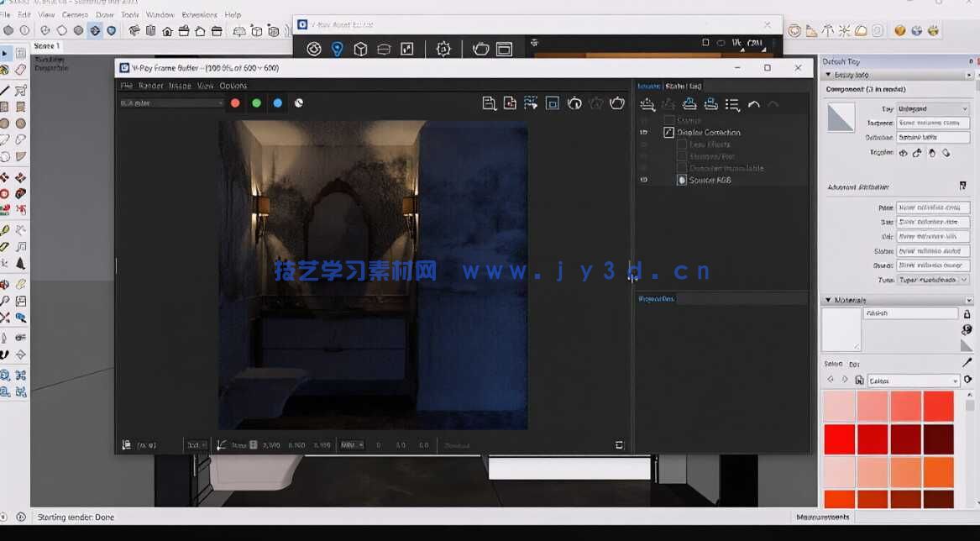980x541 pixels.
Task: Start a render with the teapot icon
Action: tap(480, 49)
